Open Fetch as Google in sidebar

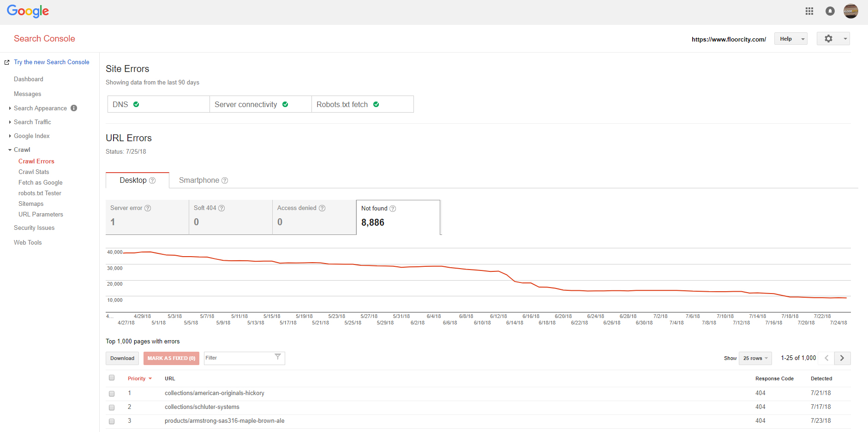[x=41, y=182]
